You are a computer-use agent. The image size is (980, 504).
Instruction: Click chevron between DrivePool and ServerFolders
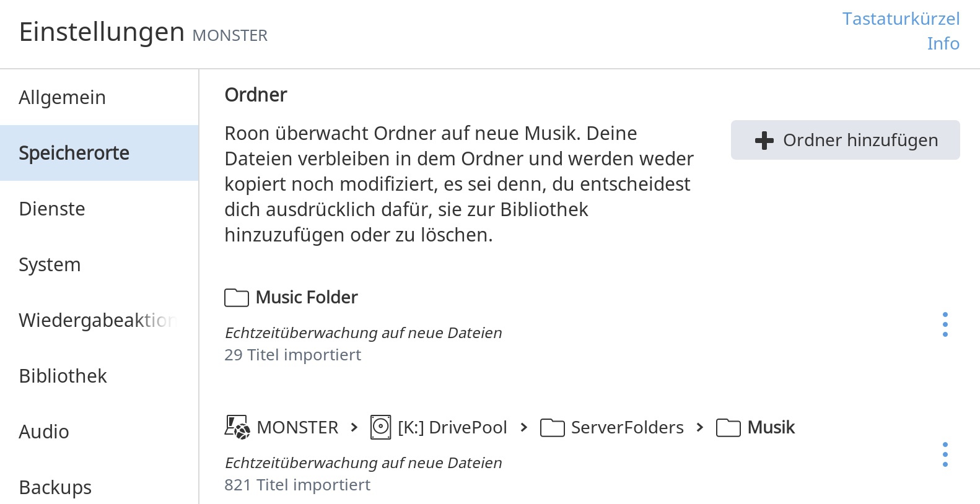coord(524,427)
